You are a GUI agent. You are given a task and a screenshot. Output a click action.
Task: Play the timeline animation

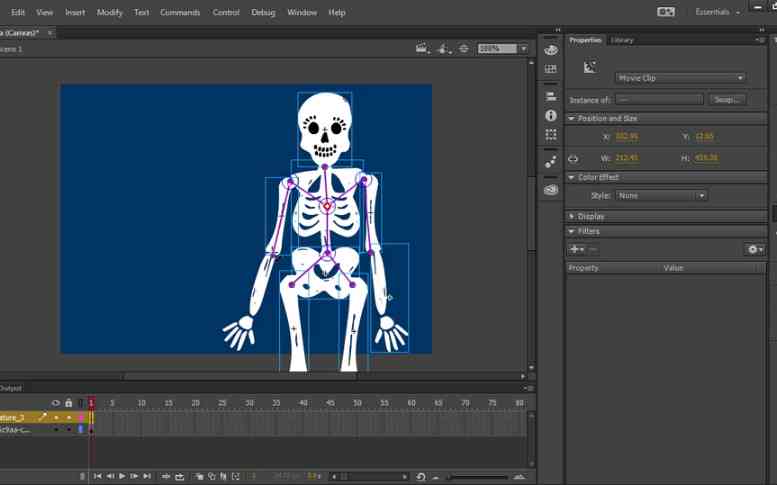click(x=122, y=476)
